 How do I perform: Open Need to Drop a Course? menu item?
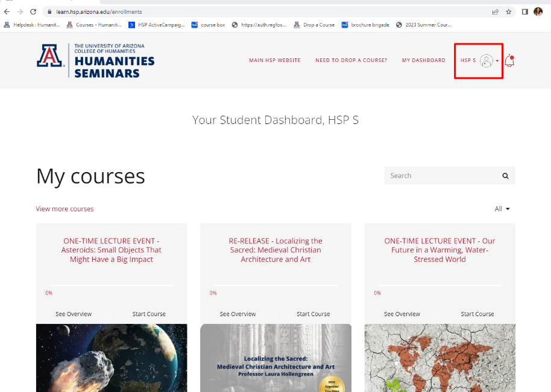coord(351,60)
